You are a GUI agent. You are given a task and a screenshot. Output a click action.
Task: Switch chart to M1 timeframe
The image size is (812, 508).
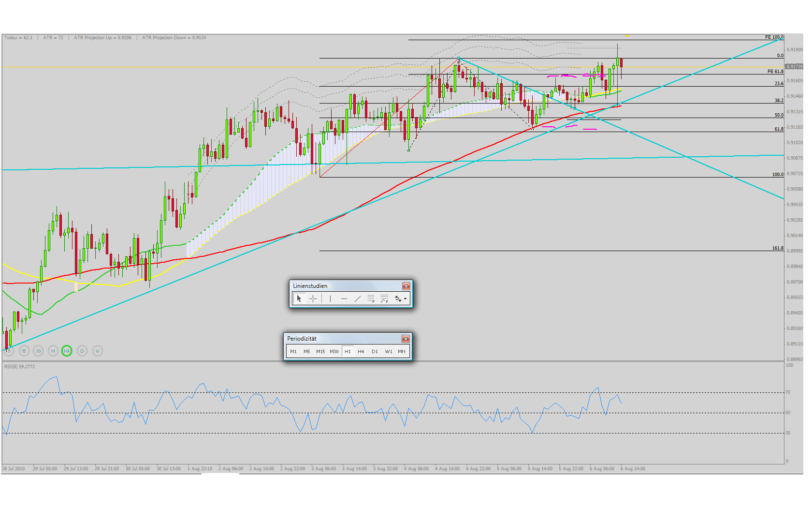tap(293, 351)
